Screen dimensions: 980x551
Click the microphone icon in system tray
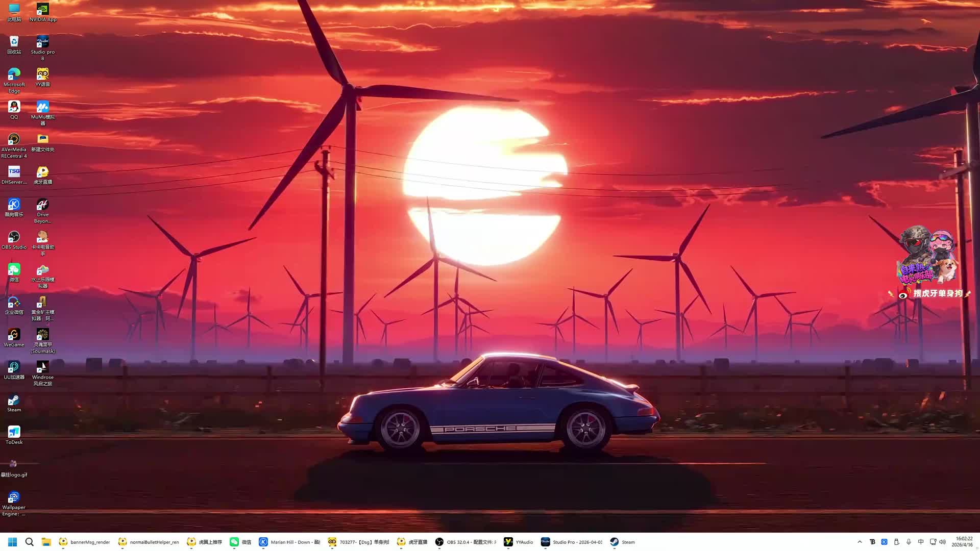click(x=909, y=542)
